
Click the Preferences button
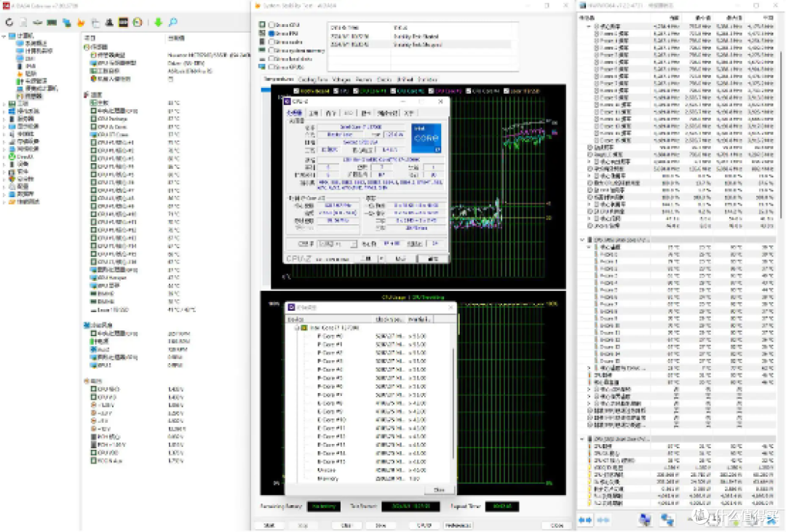[458, 525]
